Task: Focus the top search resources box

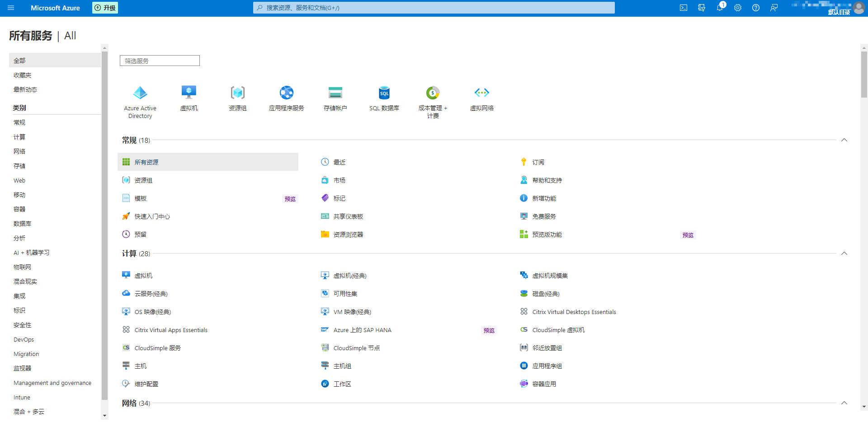Action: (x=434, y=8)
